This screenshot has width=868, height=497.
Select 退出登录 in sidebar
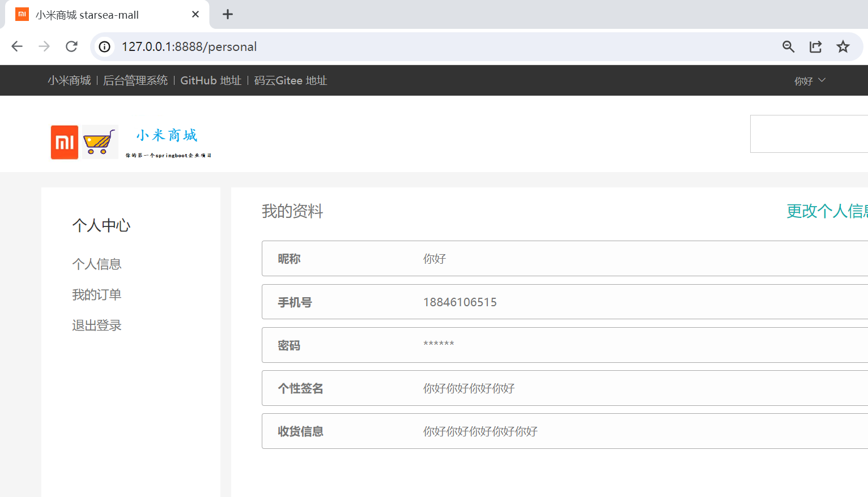coord(97,325)
